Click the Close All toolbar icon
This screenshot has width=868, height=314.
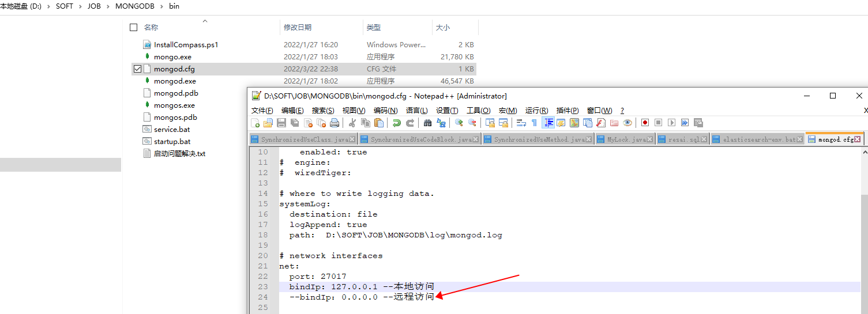pyautogui.click(x=322, y=123)
